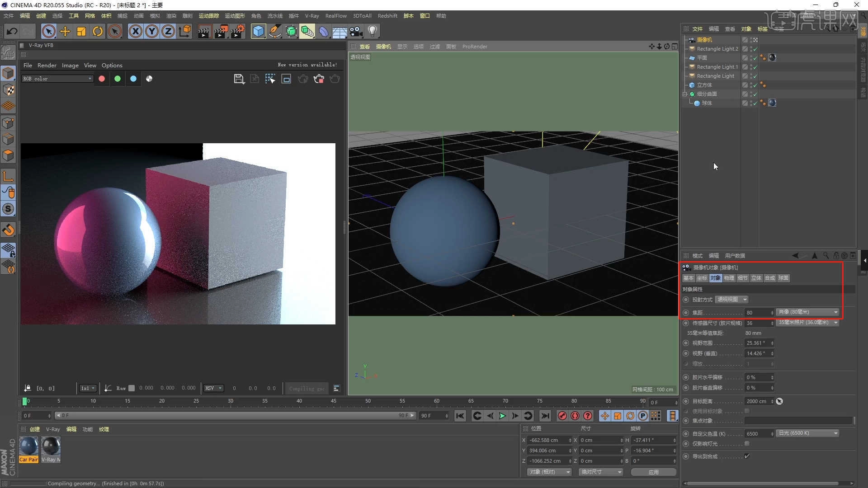868x488 pixels.
Task: Open the V-Ray menu
Action: (x=311, y=16)
